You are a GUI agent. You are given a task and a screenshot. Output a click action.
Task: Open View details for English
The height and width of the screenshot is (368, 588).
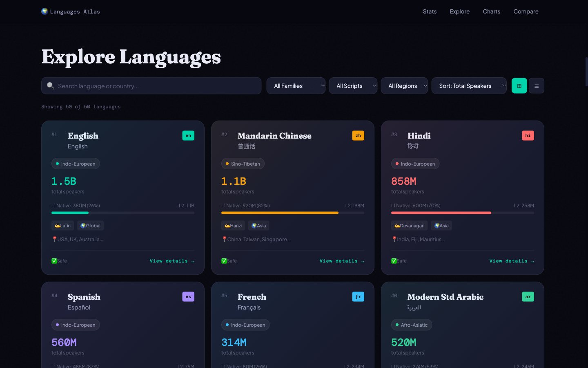pyautogui.click(x=172, y=261)
